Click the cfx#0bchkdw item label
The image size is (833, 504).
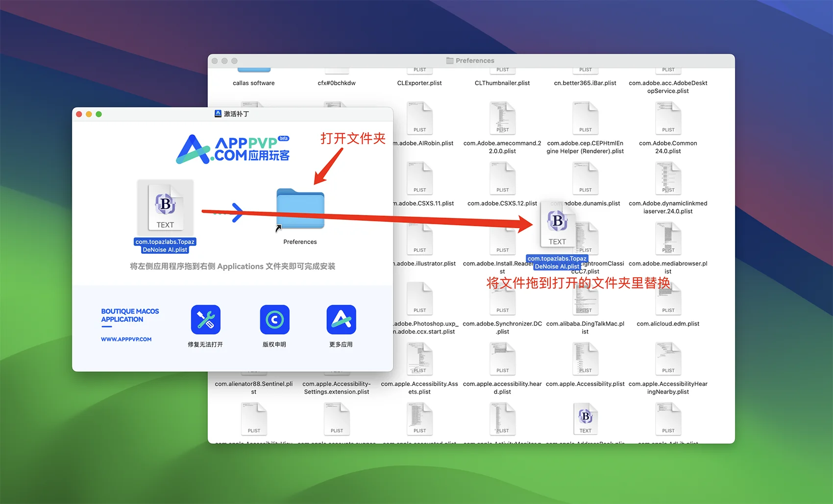[337, 83]
